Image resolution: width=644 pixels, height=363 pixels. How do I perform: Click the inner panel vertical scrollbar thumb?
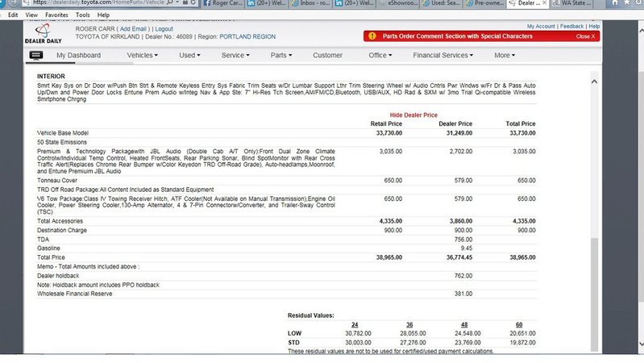594,294
